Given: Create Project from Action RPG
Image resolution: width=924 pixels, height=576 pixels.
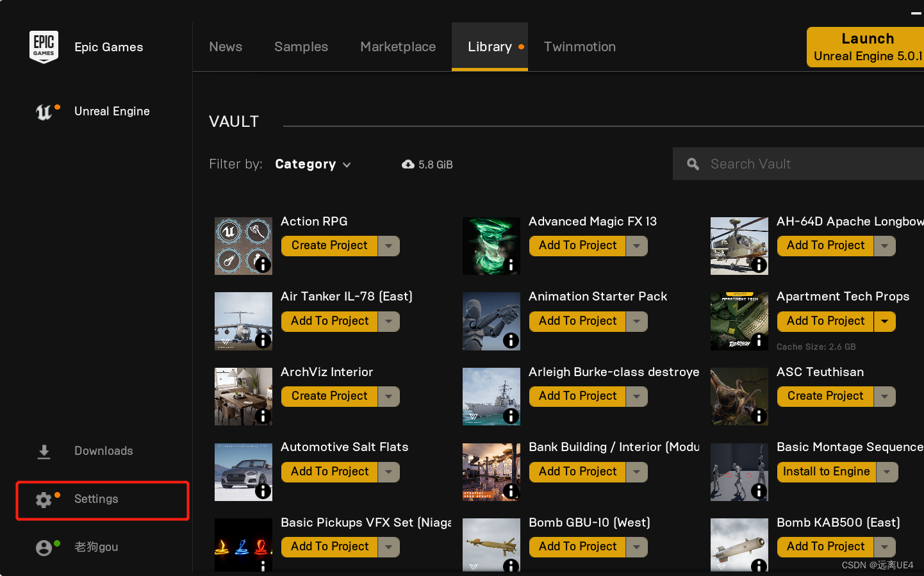Looking at the screenshot, I should [x=329, y=246].
